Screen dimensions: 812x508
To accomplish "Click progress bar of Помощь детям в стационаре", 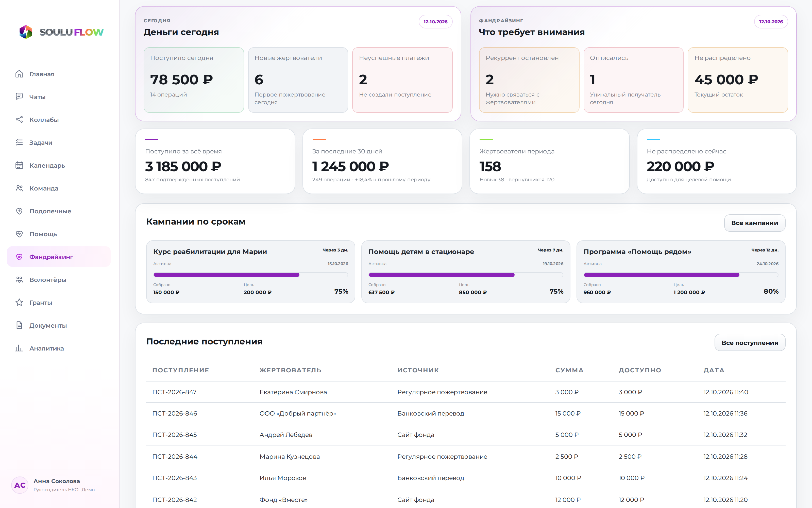I will click(x=466, y=275).
